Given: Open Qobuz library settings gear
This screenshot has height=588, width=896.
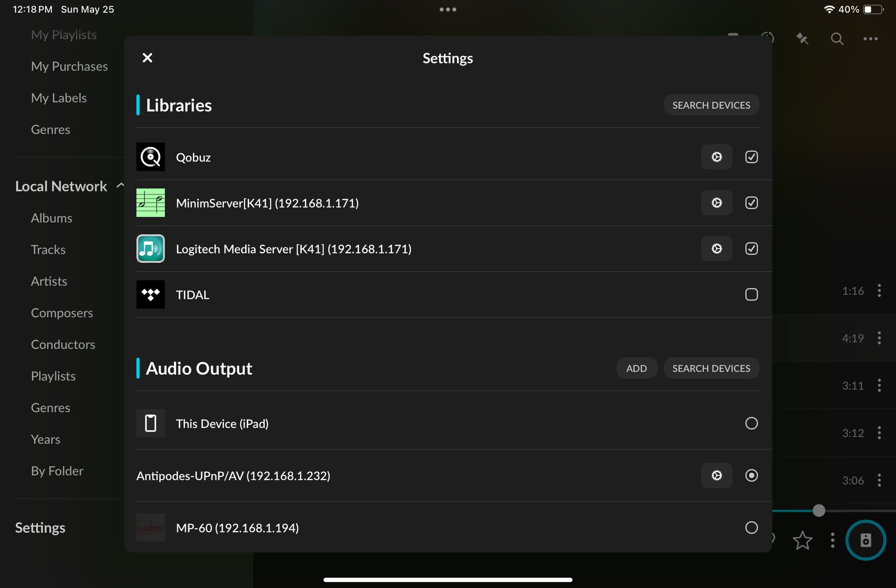Looking at the screenshot, I should pyautogui.click(x=716, y=157).
